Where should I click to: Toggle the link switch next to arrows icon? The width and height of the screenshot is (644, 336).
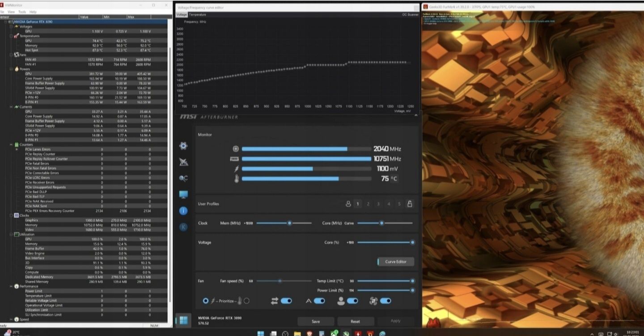pyautogui.click(x=286, y=301)
